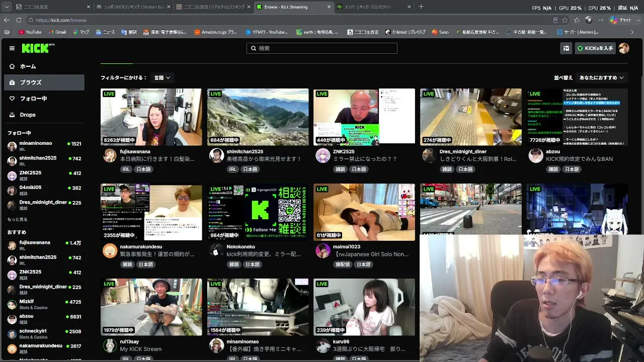
Task: Open a new browser tab with the plus icon
Action: (x=421, y=7)
